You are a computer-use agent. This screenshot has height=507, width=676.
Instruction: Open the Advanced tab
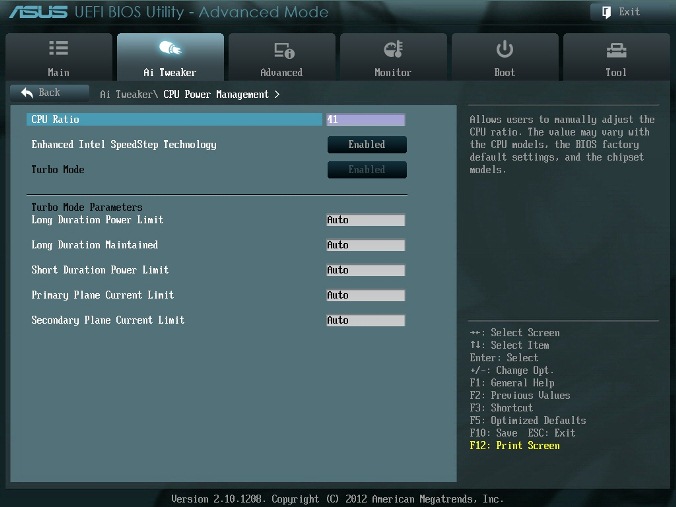tap(282, 57)
